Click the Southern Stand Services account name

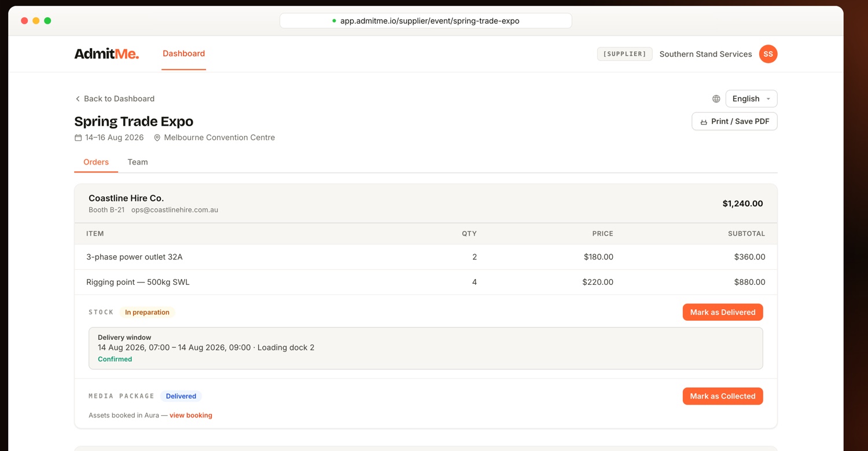(x=705, y=54)
